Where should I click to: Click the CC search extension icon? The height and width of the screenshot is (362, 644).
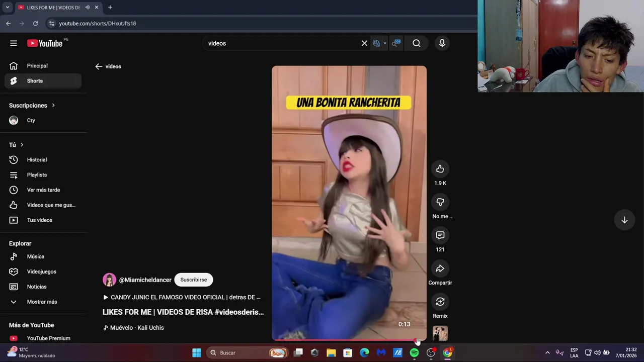(396, 43)
